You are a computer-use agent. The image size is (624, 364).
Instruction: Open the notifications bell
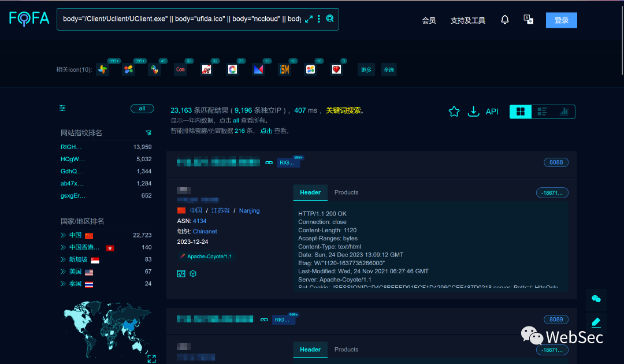[x=504, y=20]
